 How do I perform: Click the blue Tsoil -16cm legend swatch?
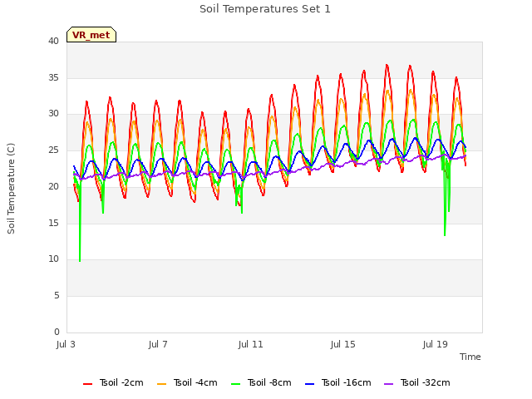click(309, 384)
